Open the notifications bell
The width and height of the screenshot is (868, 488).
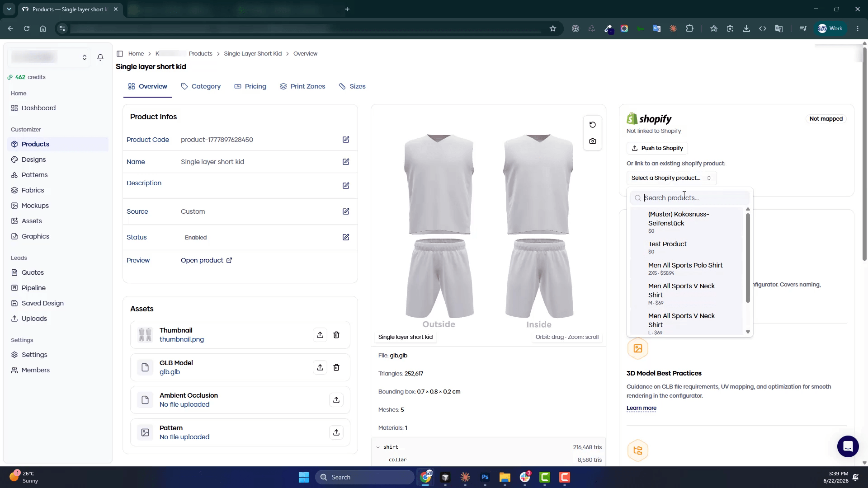tap(100, 57)
